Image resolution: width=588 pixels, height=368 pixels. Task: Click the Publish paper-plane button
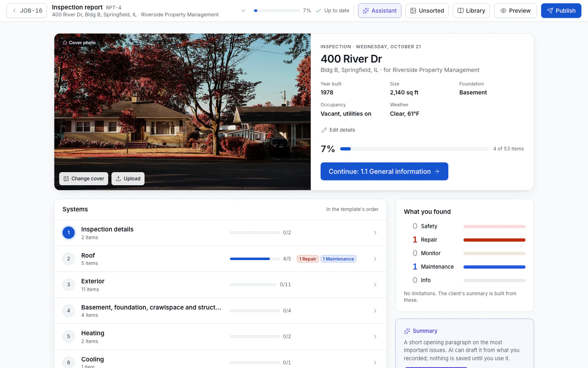click(561, 11)
